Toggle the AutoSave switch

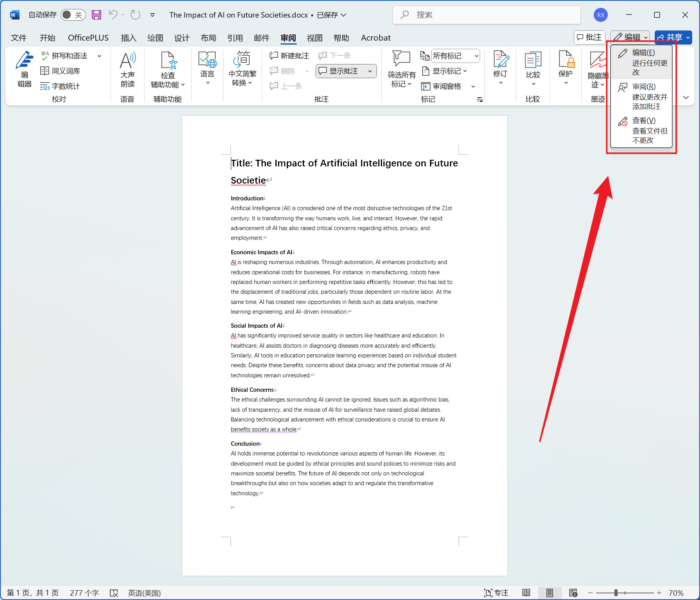coord(73,15)
